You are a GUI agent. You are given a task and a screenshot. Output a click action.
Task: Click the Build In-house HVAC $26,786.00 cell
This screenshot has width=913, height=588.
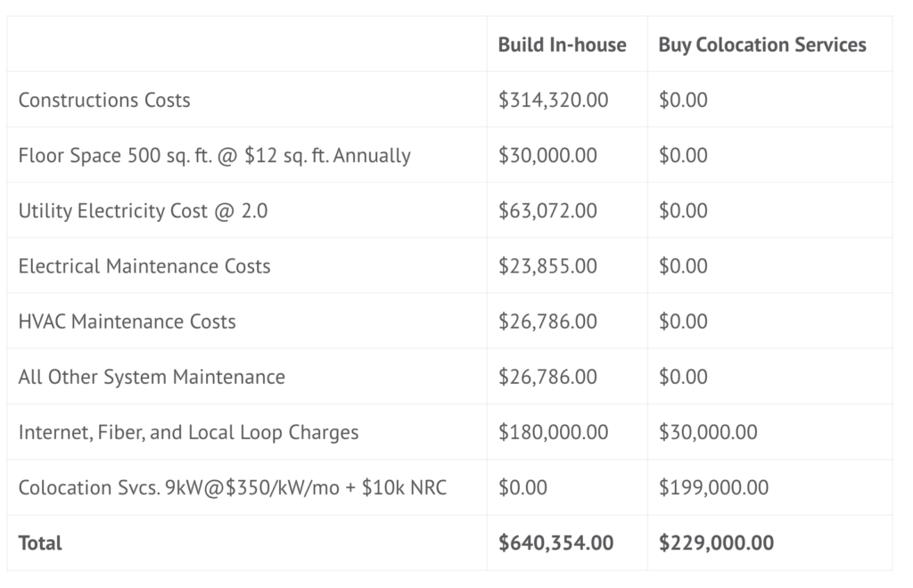coord(547,321)
